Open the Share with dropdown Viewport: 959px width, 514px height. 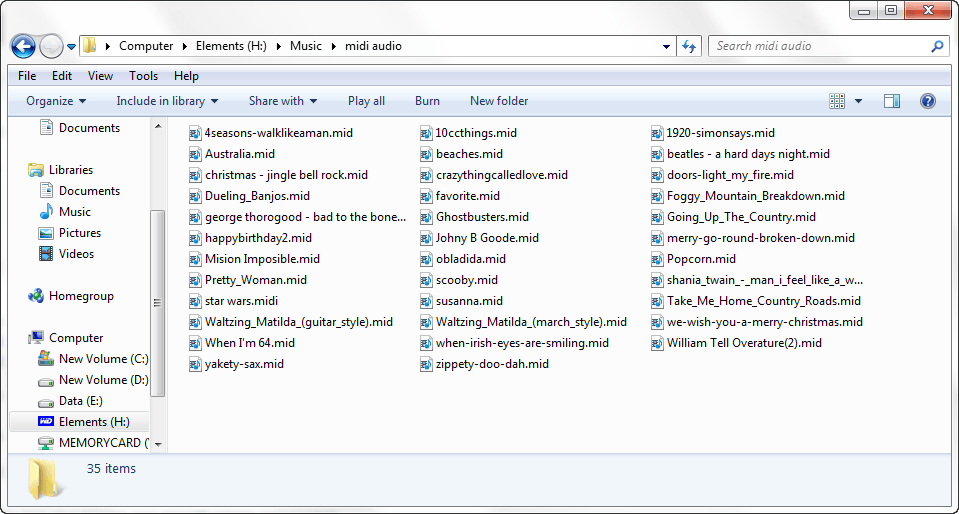click(x=283, y=101)
